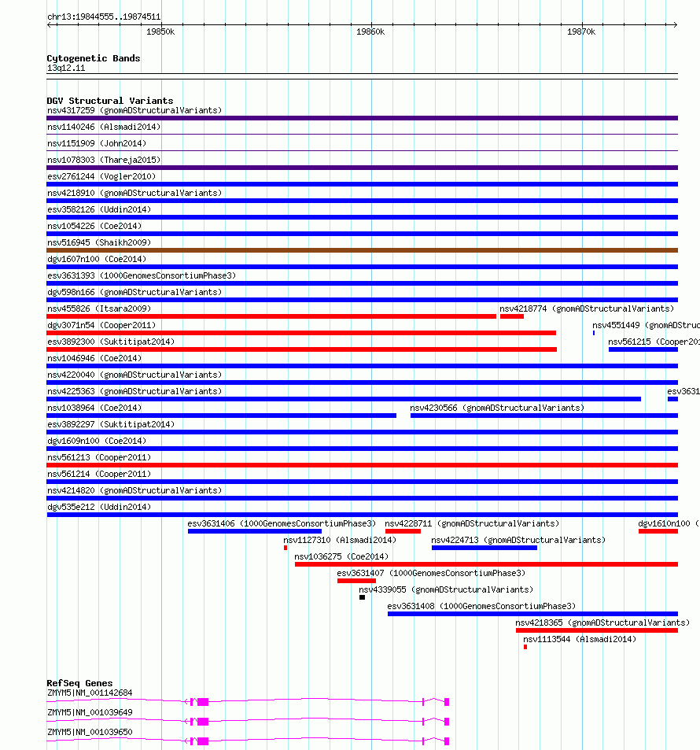Click dgv3071n54 (Cooper2011) variant label
This screenshot has width=700, height=750.
coord(101,325)
